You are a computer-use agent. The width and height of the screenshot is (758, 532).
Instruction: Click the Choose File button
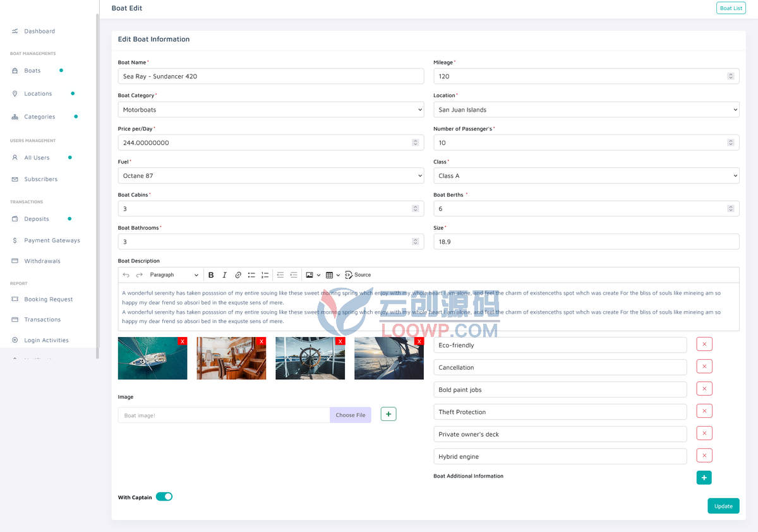click(x=351, y=415)
